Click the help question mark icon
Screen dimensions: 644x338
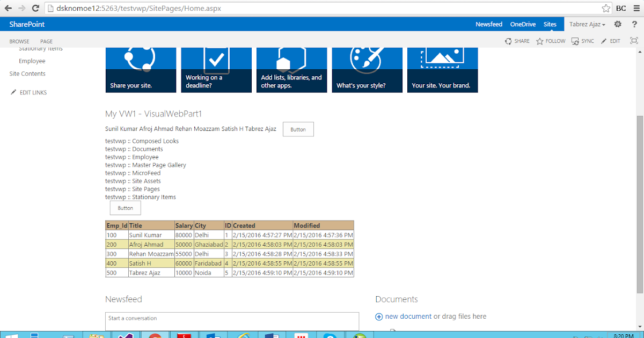pos(635,24)
